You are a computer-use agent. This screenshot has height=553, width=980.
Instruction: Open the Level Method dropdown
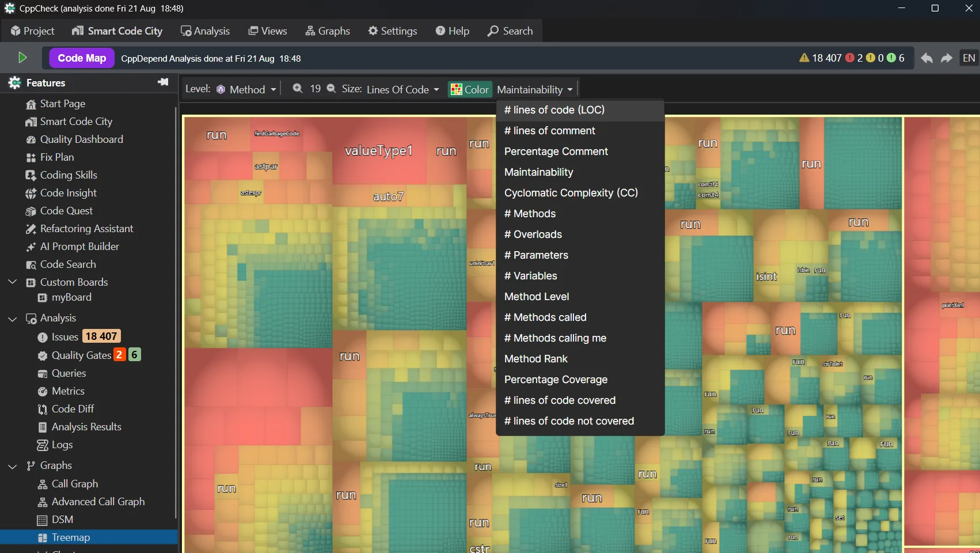tap(246, 89)
